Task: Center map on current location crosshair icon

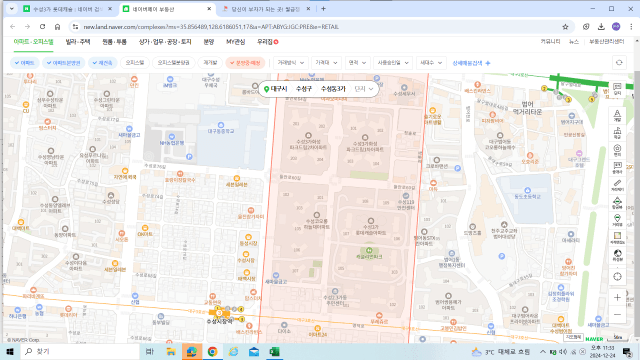Action: point(617,276)
